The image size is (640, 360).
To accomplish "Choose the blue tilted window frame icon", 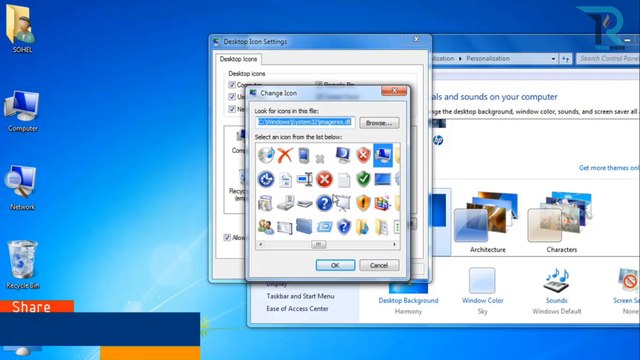I will tap(325, 227).
